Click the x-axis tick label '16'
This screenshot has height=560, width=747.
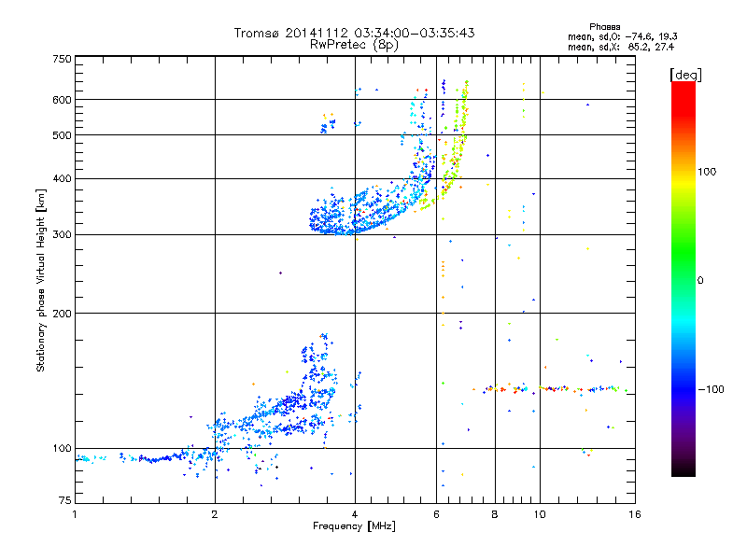(635, 514)
